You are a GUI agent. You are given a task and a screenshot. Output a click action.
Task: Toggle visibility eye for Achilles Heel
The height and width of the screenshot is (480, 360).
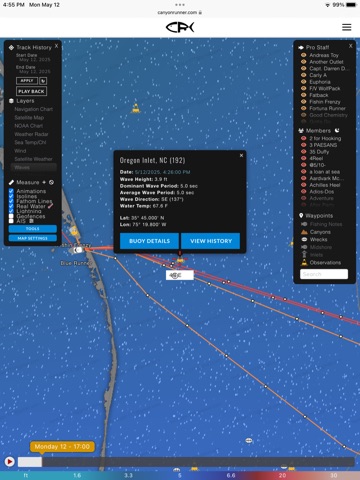303,185
